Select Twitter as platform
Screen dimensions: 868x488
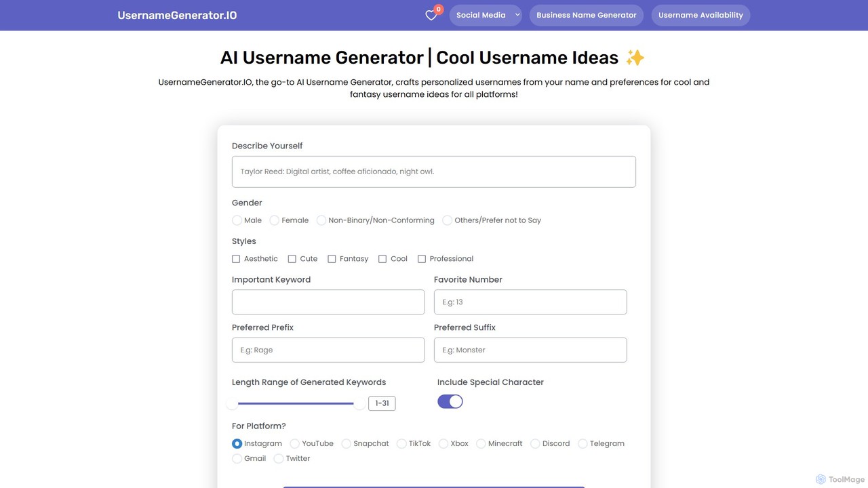tap(279, 459)
